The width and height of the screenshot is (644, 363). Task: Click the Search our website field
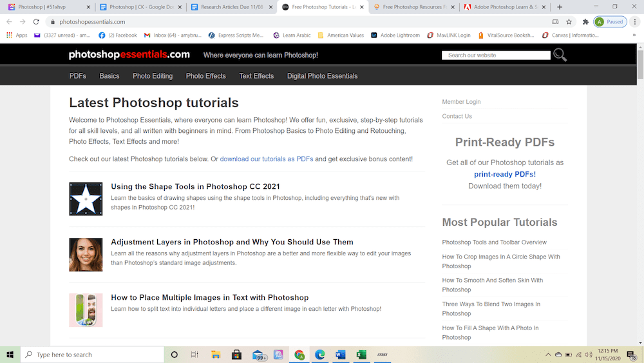496,55
